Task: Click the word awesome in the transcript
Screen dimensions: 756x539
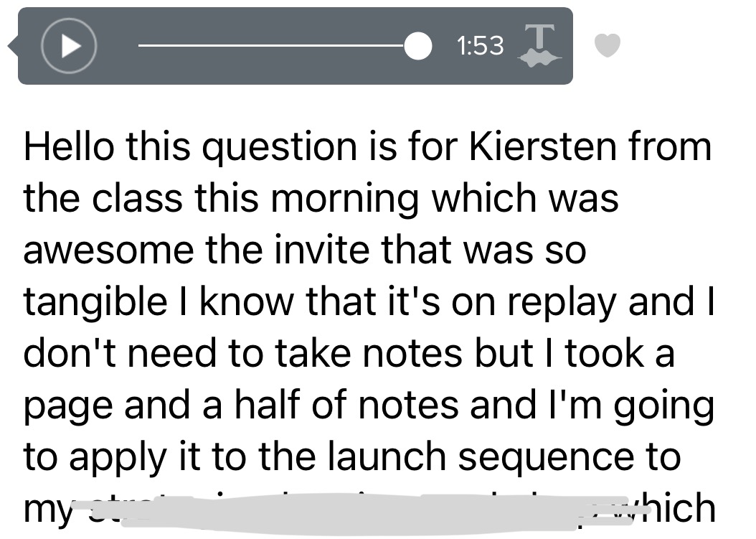Action: point(108,250)
